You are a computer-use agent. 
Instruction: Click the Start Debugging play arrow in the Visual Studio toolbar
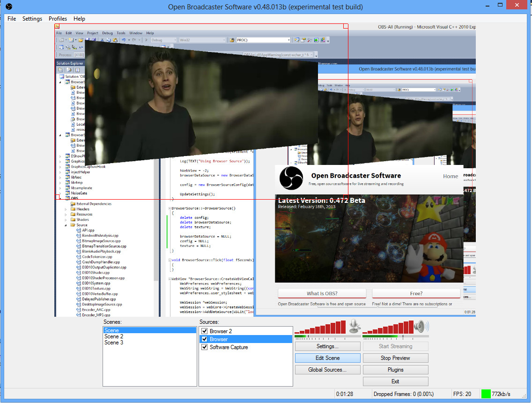(x=146, y=40)
